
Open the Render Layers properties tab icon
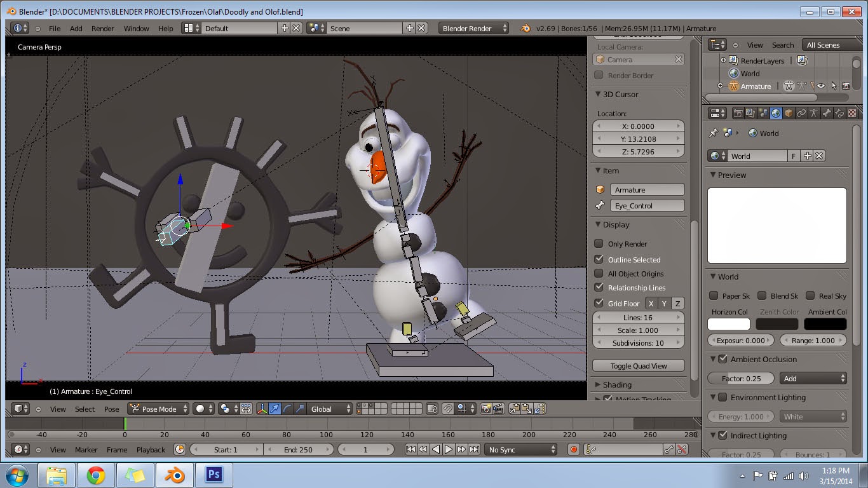(x=750, y=114)
